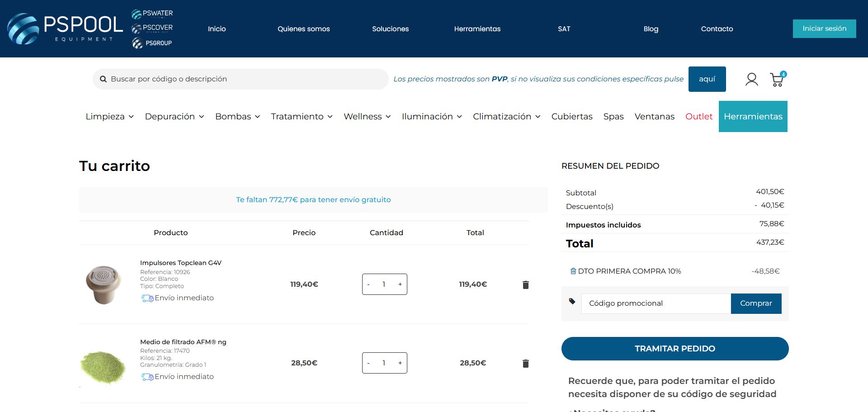The height and width of the screenshot is (412, 868).
Task: Select 'Referencia: 17470' text
Action: (x=165, y=350)
